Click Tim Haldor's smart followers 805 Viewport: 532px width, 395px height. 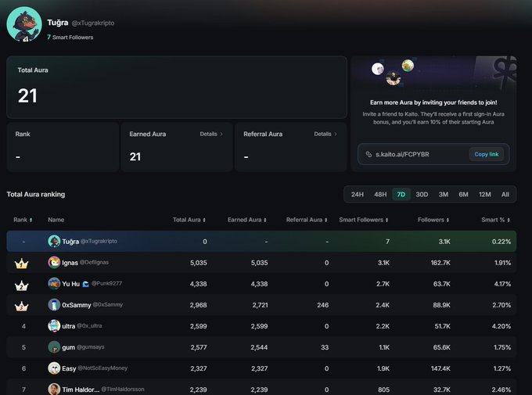pos(383,390)
